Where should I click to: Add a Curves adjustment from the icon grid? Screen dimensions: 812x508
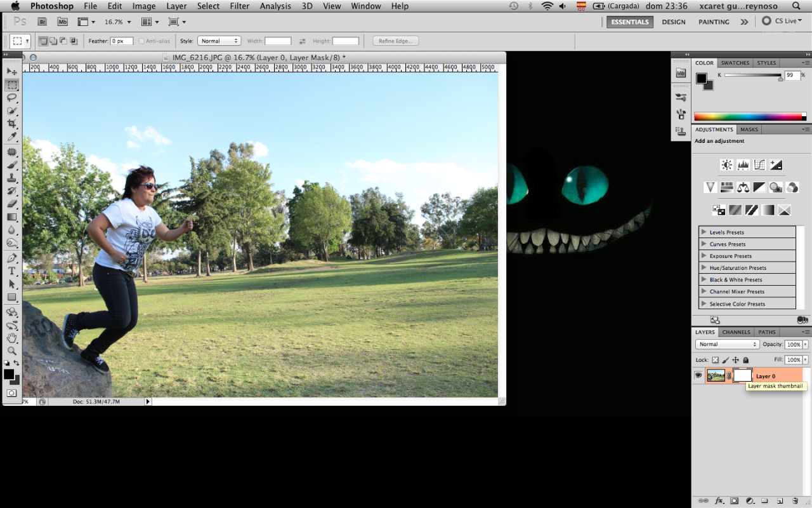[x=759, y=165]
